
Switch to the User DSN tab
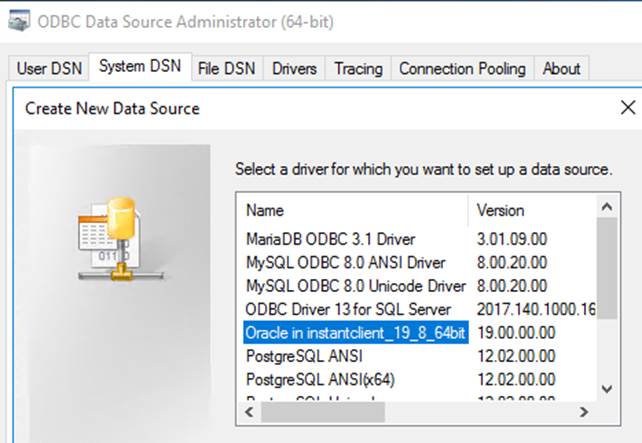pos(49,68)
